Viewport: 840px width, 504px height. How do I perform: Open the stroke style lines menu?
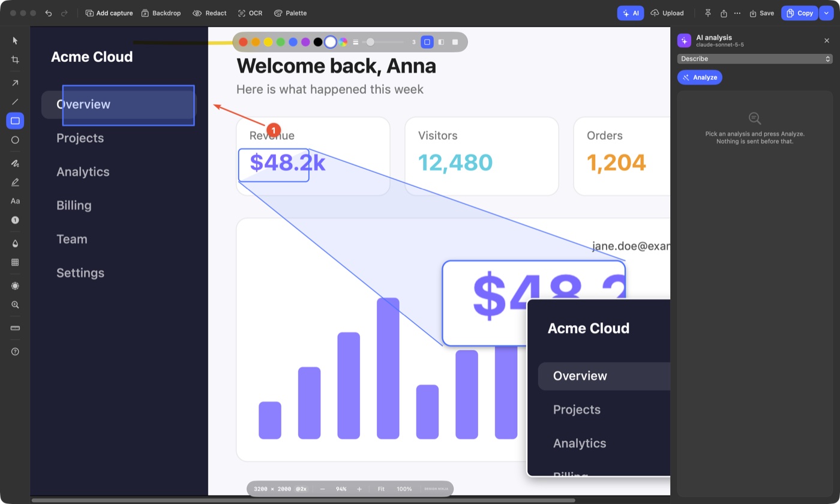[x=355, y=42]
